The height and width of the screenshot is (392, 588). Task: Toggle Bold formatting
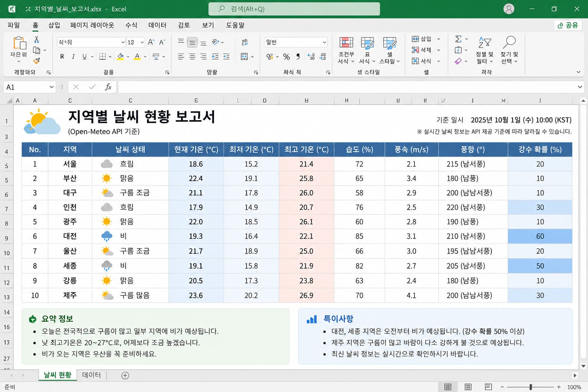(62, 57)
